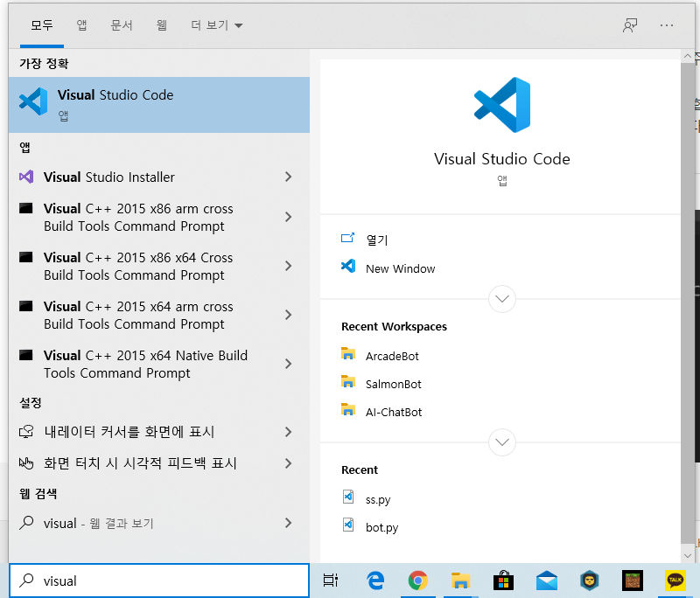Screen dimensions: 700x598
Task: Switch to the 문서 tab
Action: (x=122, y=25)
